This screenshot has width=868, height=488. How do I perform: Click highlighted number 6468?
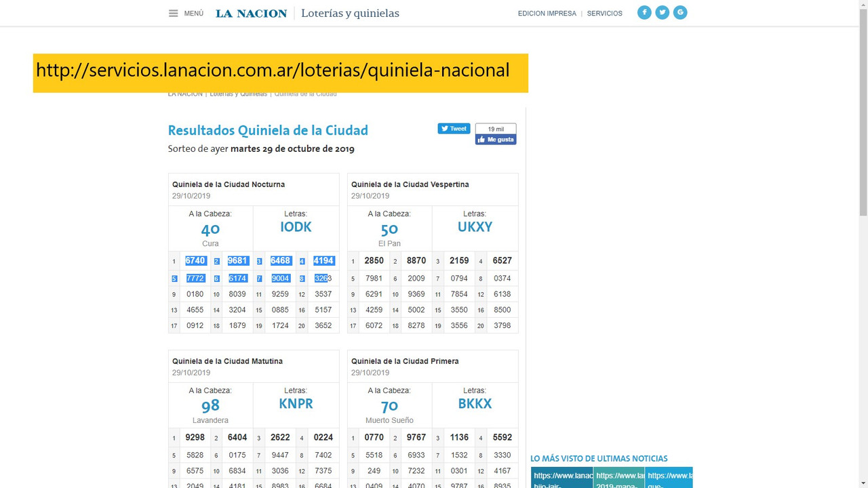tap(281, 260)
